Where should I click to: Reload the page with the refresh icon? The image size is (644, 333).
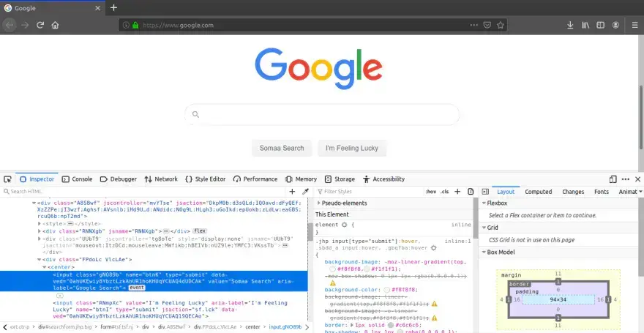tap(39, 25)
